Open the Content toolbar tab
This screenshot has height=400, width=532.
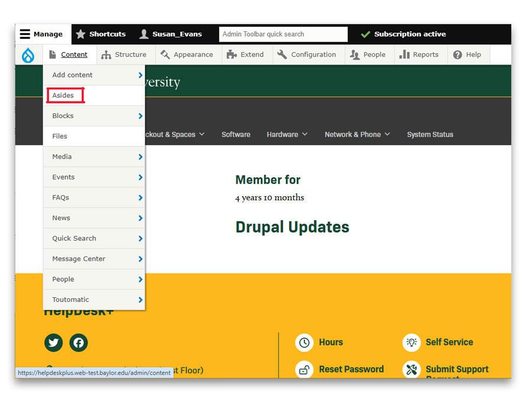(x=69, y=54)
